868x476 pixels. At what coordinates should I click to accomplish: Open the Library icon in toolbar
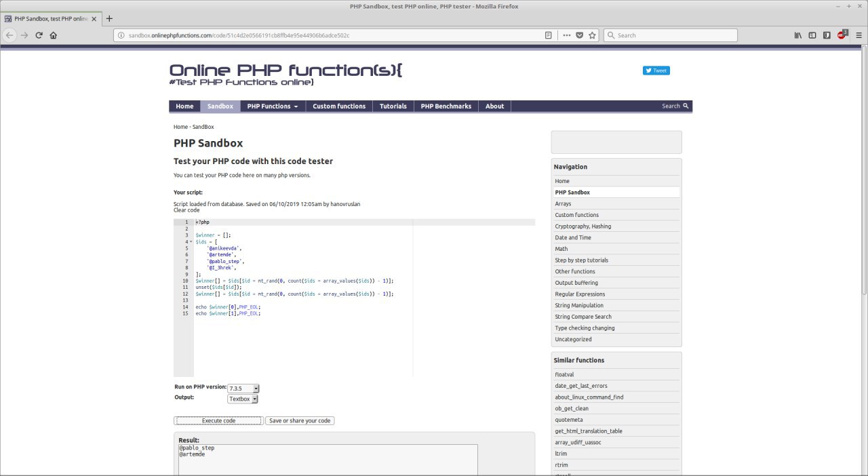[798, 35]
